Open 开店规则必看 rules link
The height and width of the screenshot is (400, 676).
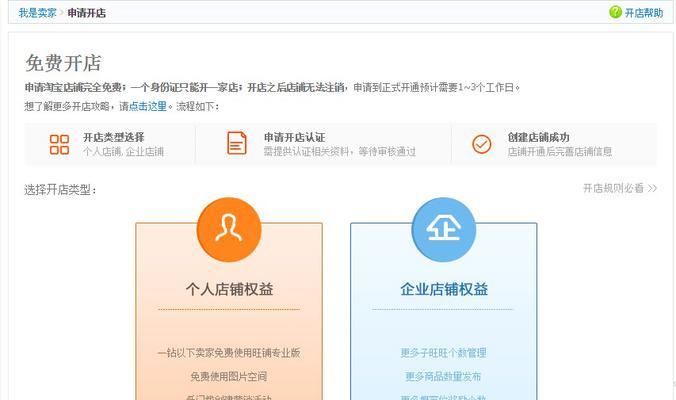coord(620,188)
